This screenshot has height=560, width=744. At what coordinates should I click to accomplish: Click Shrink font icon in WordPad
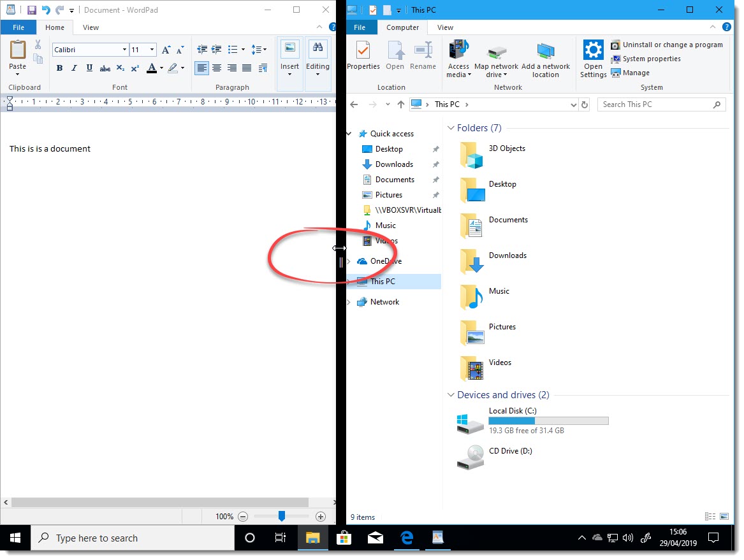coord(180,50)
